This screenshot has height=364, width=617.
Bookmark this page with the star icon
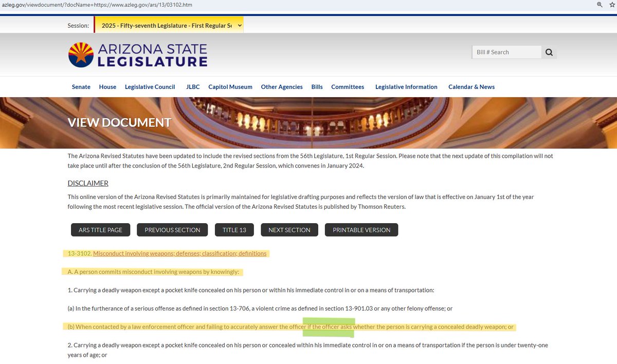tap(612, 4)
